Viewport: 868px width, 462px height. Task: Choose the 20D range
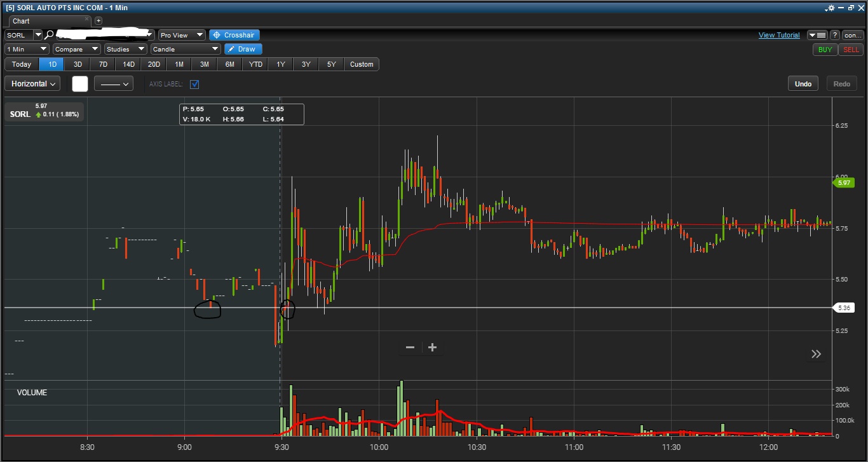tap(154, 64)
